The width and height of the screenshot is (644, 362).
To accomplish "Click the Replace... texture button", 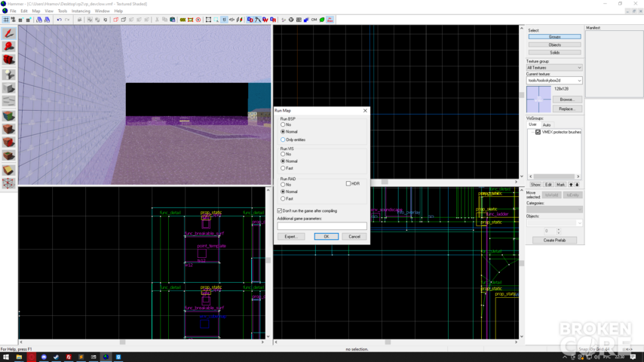I will click(x=567, y=109).
